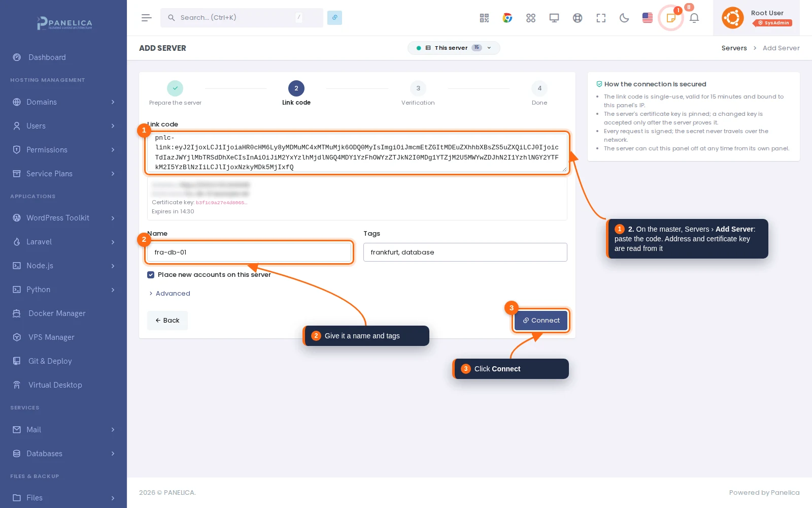
Task: Click the Certificate key value
Action: click(221, 203)
